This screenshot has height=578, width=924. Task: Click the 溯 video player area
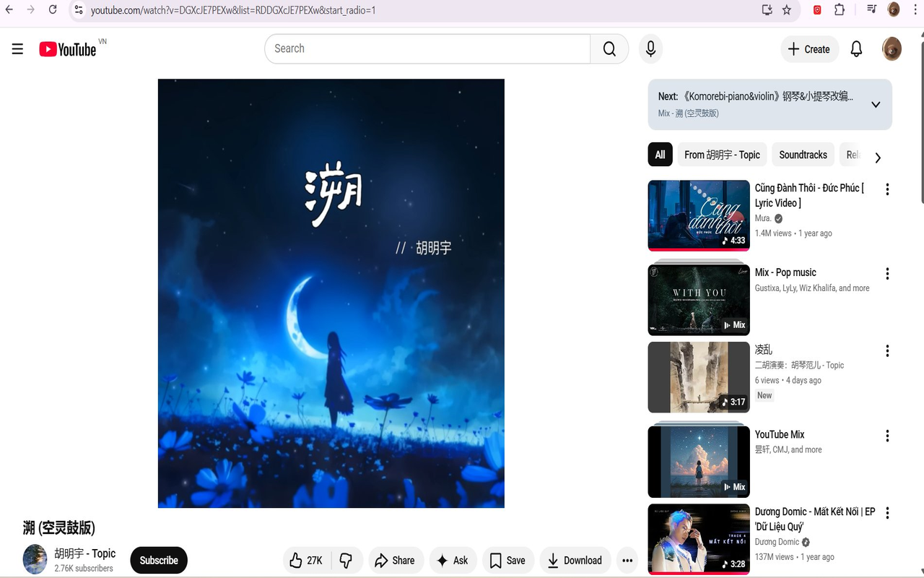click(331, 293)
